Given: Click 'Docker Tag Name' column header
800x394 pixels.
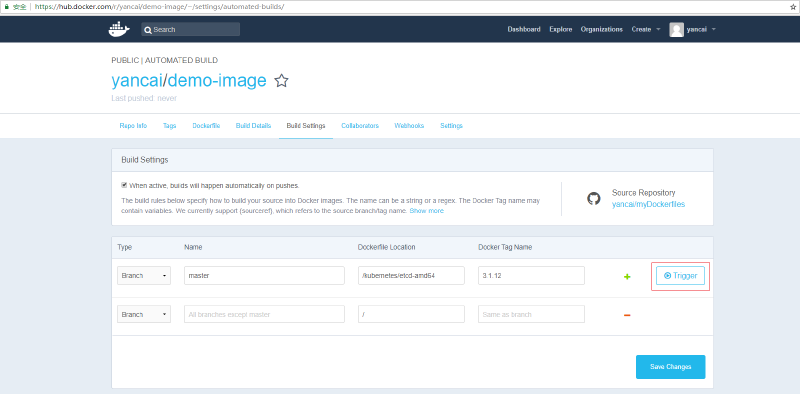Looking at the screenshot, I should tap(505, 247).
